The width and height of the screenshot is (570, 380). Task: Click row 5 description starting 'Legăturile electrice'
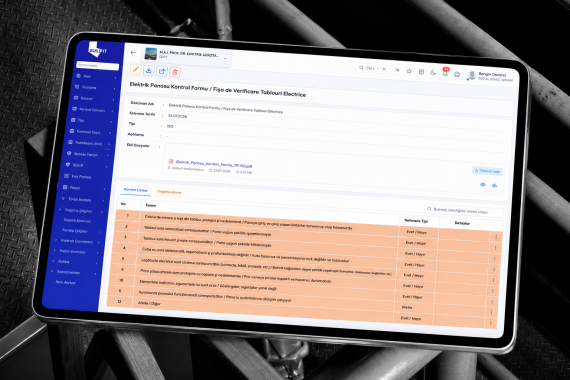click(266, 268)
